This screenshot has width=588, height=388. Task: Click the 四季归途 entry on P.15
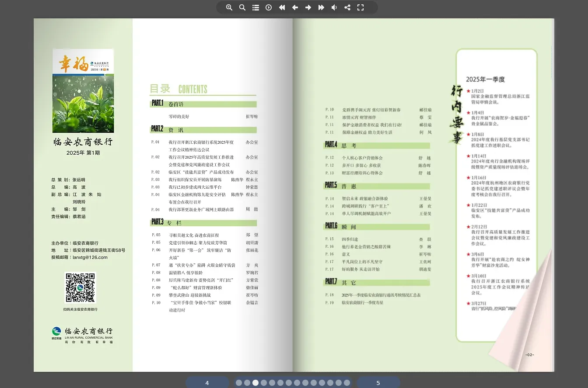[350, 239]
